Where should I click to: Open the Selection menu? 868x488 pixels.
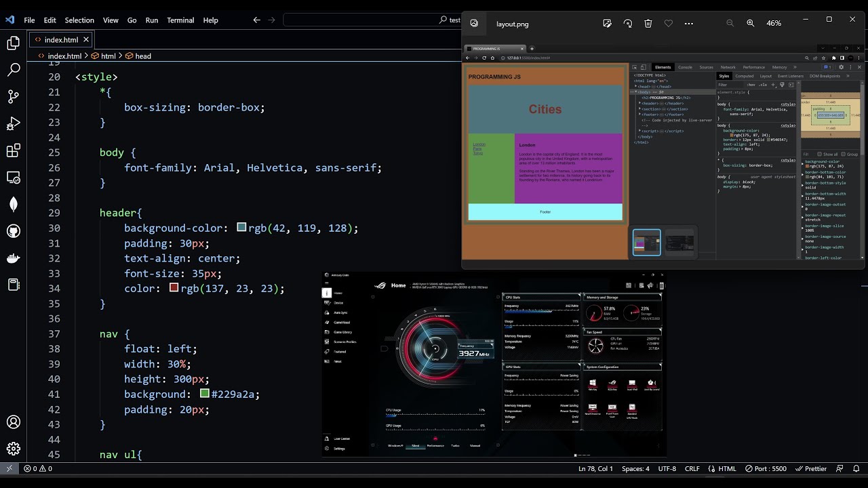[x=79, y=20]
